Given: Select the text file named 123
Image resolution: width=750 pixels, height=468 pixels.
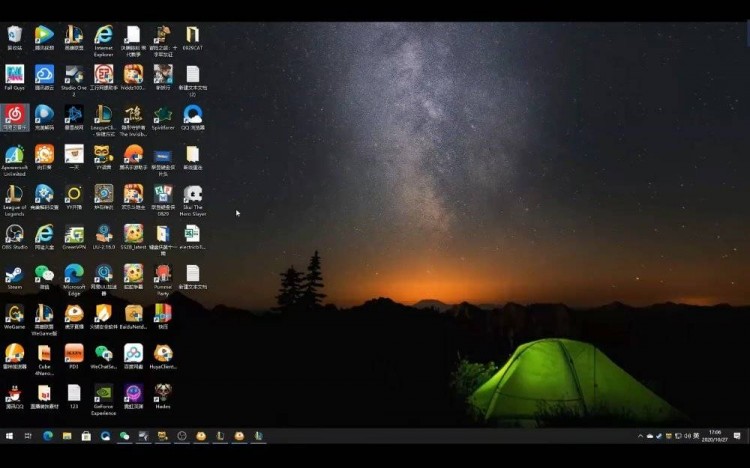Looking at the screenshot, I should click(74, 393).
